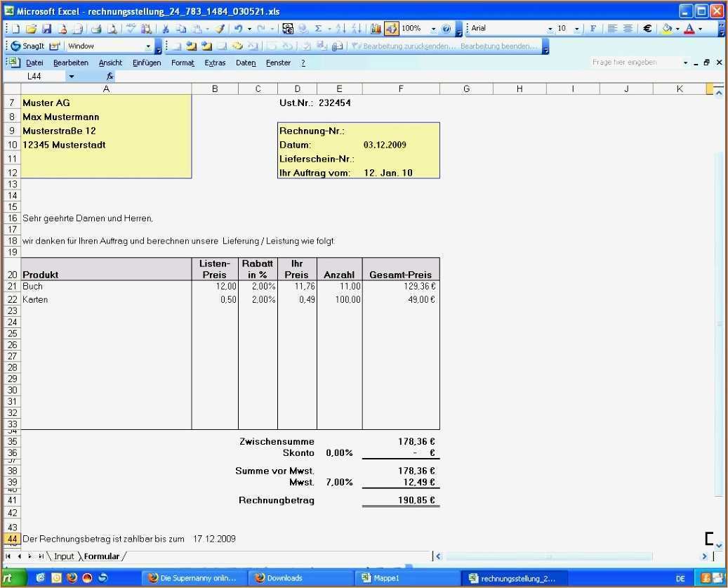The image size is (728, 588).
Task: Open the Chart Wizard icon
Action: pos(376,29)
